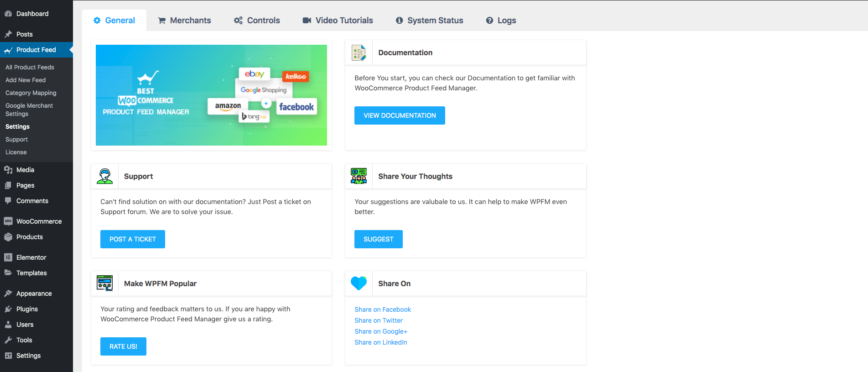This screenshot has height=372, width=868.
Task: Open Category Mapping submenu item
Action: tap(31, 93)
